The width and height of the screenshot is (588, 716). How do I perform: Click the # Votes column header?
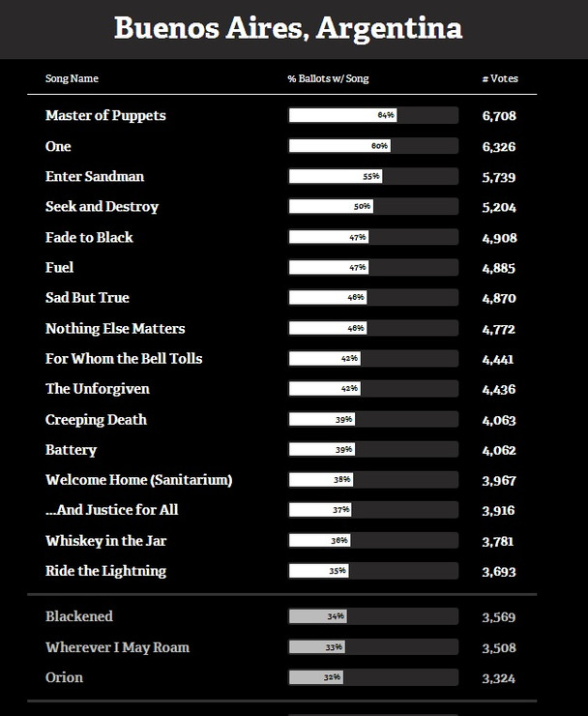pos(500,78)
